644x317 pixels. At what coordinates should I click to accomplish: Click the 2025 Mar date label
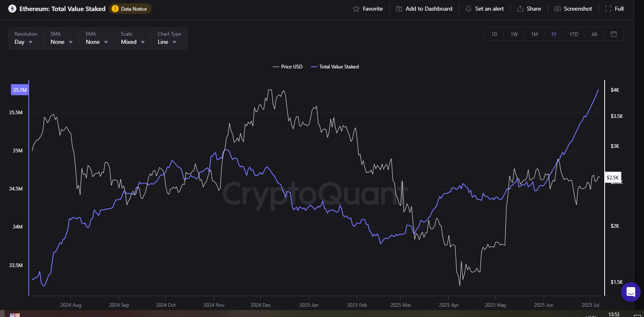(401, 305)
